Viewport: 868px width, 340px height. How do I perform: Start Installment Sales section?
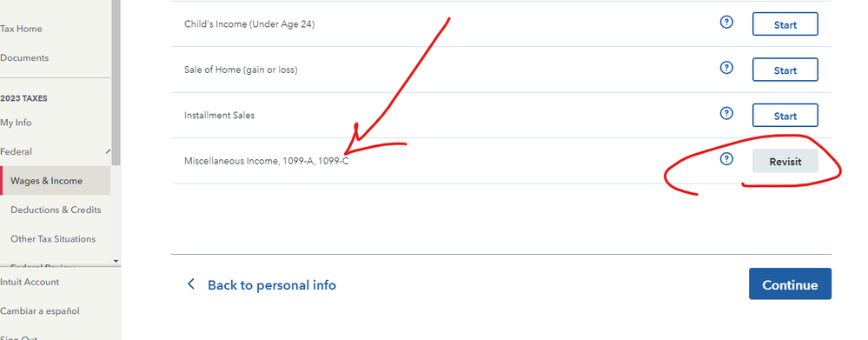coord(785,116)
